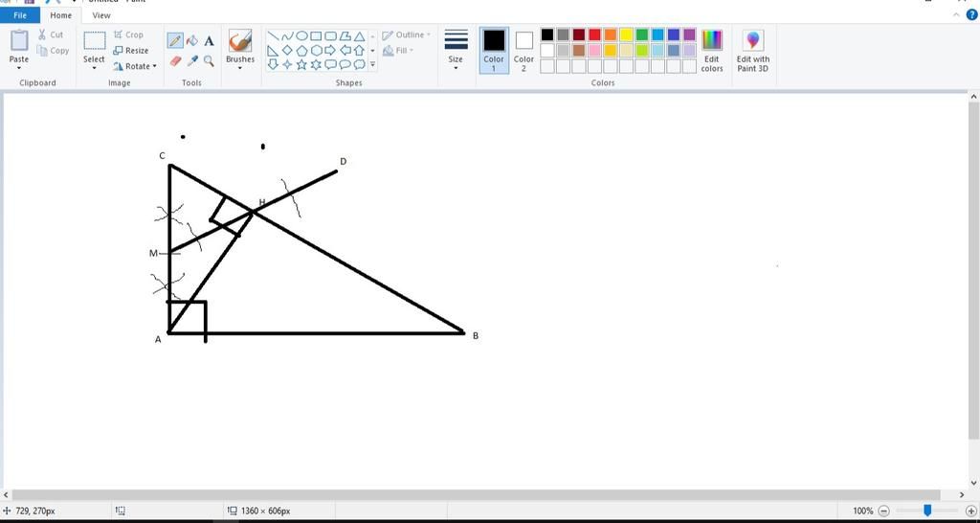The width and height of the screenshot is (980, 523).
Task: Click the Resize button
Action: tap(131, 51)
